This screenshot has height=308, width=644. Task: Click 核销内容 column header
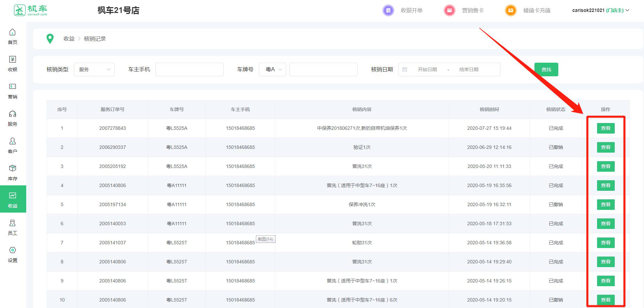(362, 109)
